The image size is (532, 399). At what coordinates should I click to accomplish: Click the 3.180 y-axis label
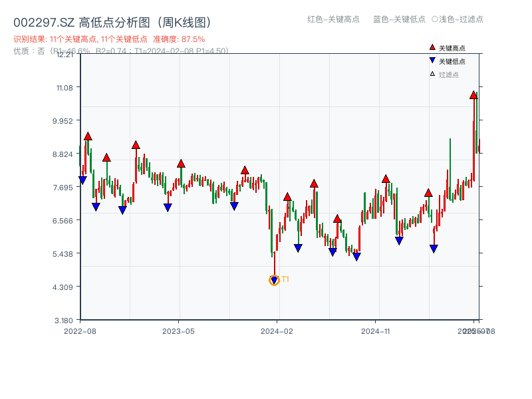(x=64, y=321)
